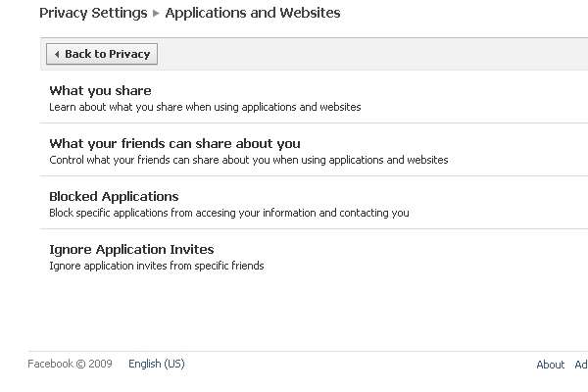Viewport: 588px width, 392px height.
Task: Click the 'Learn about what you share' description
Action: point(205,107)
